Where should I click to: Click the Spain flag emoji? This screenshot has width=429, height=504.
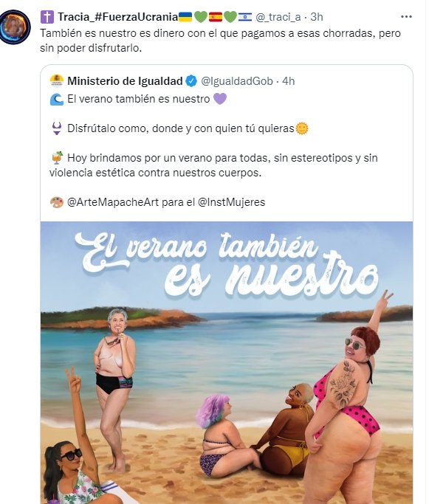click(x=216, y=17)
